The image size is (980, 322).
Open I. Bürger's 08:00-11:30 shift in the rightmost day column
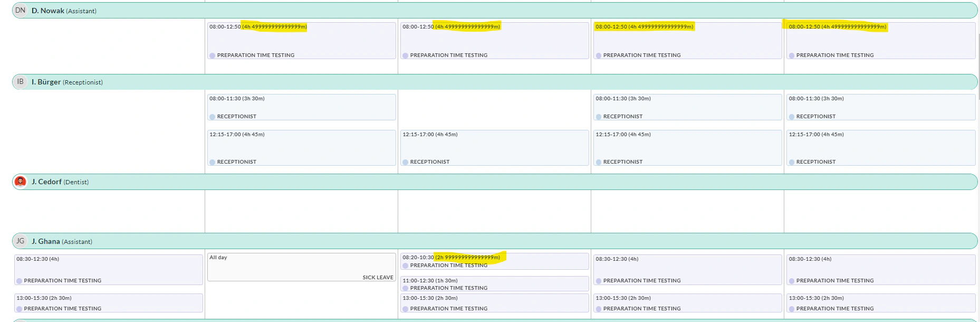click(x=881, y=107)
